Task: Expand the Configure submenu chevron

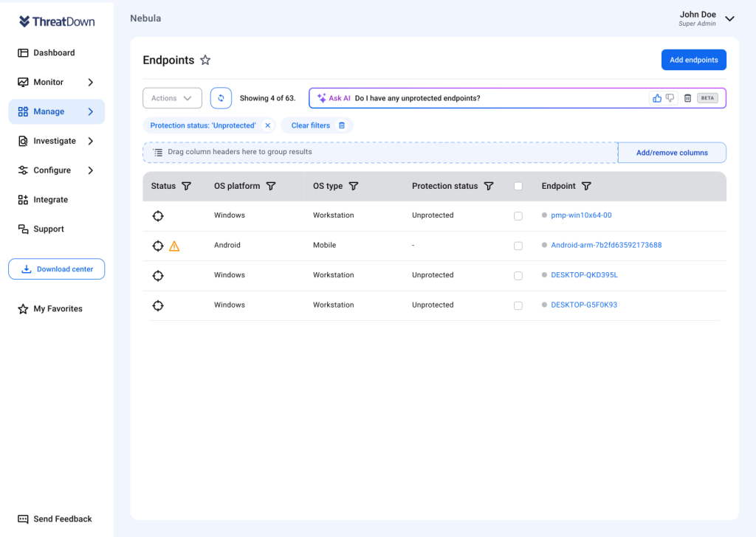Action: click(x=91, y=170)
